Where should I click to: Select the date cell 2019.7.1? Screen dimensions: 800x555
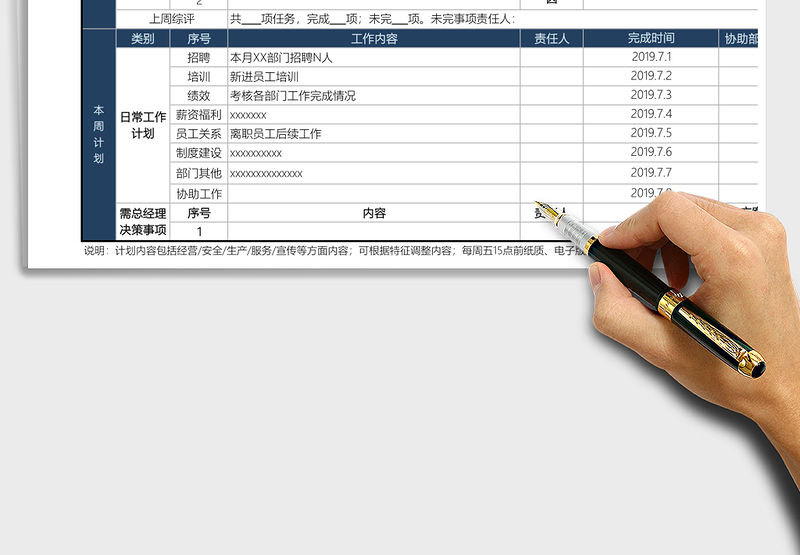651,58
